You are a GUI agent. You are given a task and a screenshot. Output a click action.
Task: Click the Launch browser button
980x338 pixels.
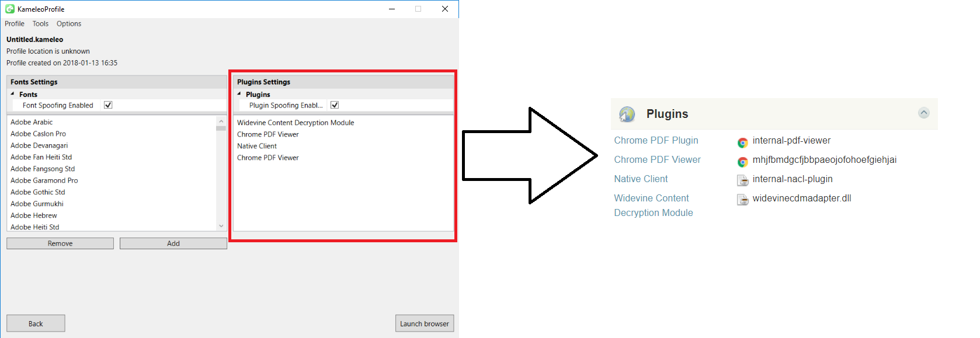425,323
